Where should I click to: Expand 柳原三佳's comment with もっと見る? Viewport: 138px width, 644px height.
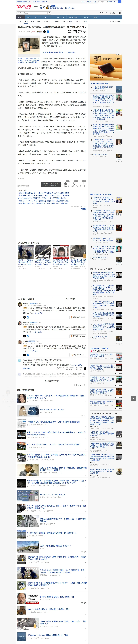pyautogui.click(x=39, y=313)
